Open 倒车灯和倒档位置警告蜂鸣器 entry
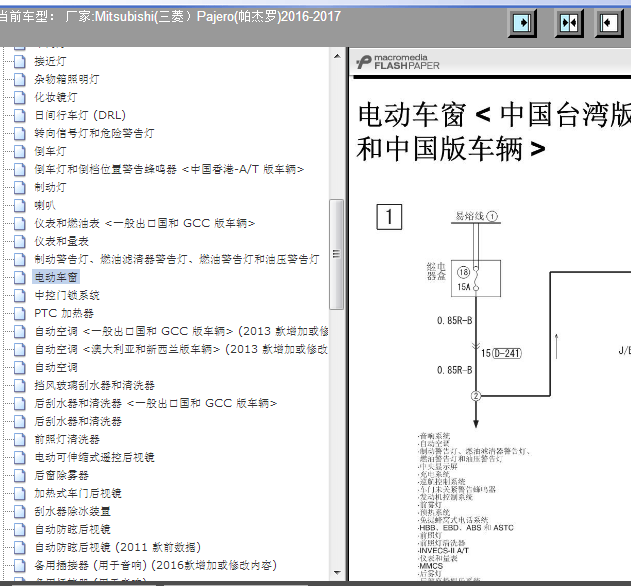 point(169,169)
